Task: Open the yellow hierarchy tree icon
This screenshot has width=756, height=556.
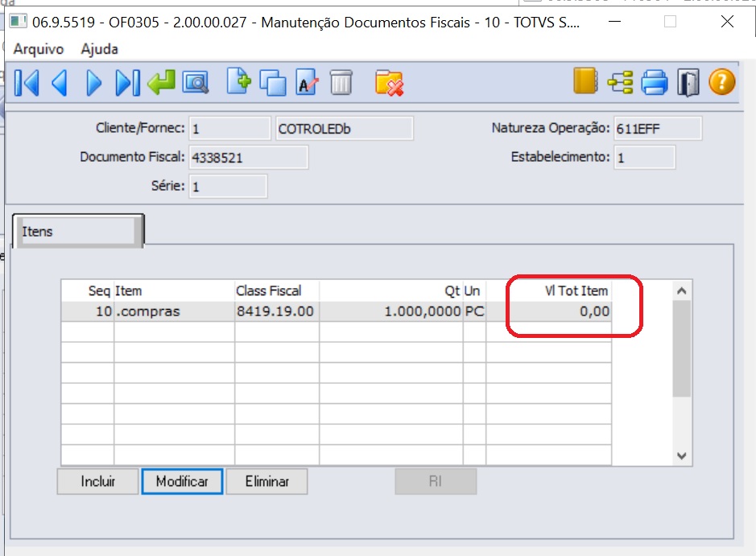Action: [620, 82]
